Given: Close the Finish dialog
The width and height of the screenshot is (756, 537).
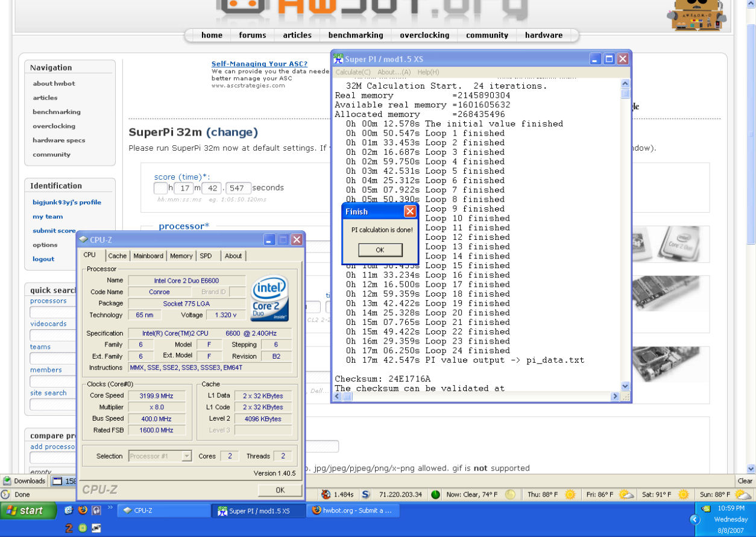Looking at the screenshot, I should (x=410, y=212).
